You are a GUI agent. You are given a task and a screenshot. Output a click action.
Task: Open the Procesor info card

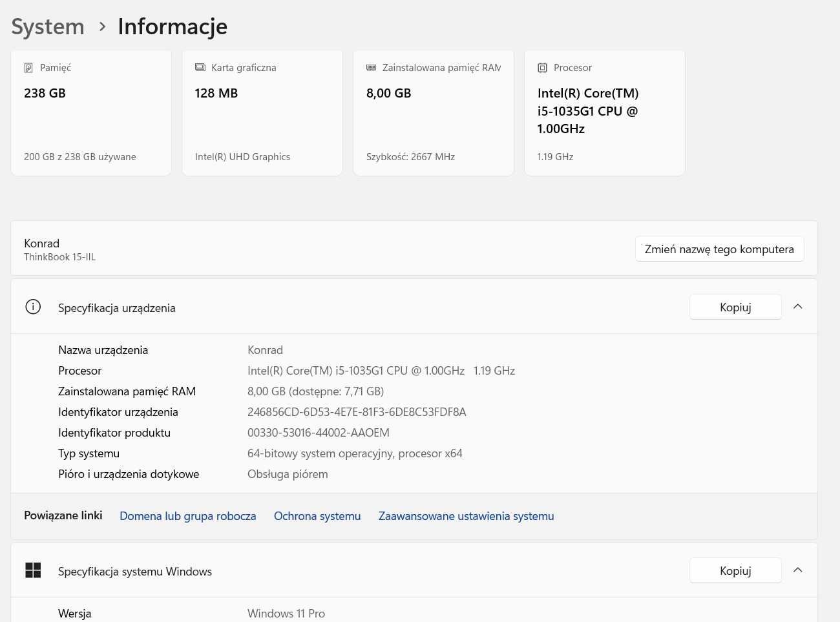pyautogui.click(x=605, y=112)
